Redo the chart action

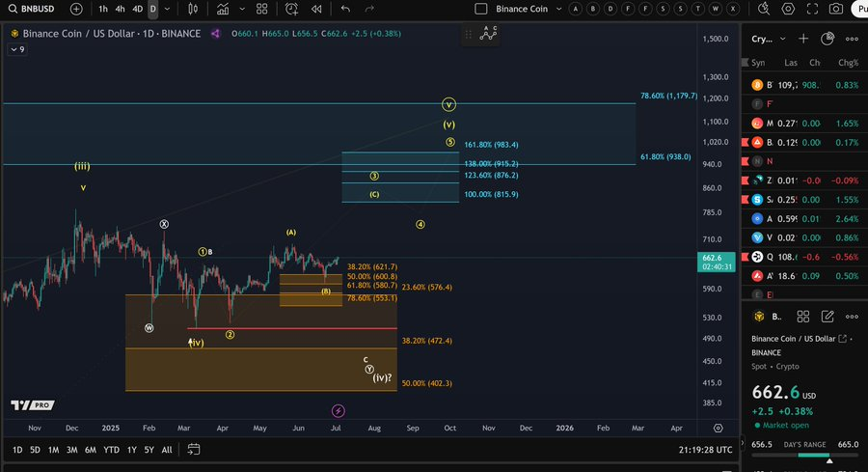369,9
